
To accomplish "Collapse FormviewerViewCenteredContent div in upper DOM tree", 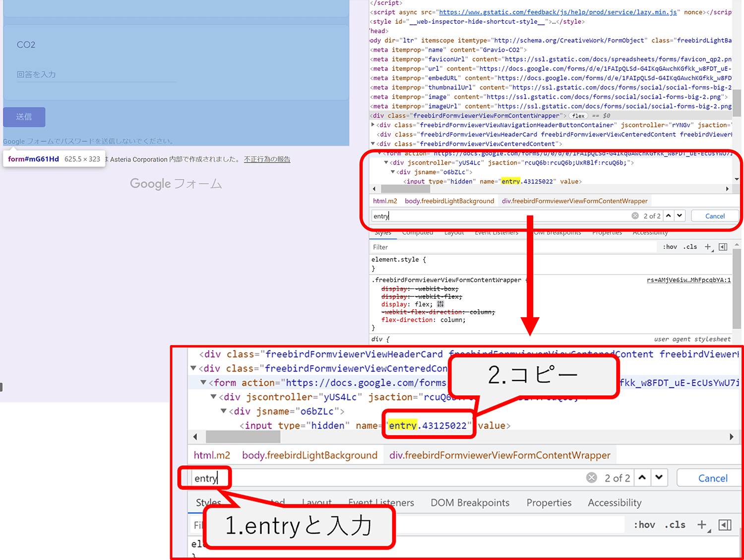I will [373, 144].
